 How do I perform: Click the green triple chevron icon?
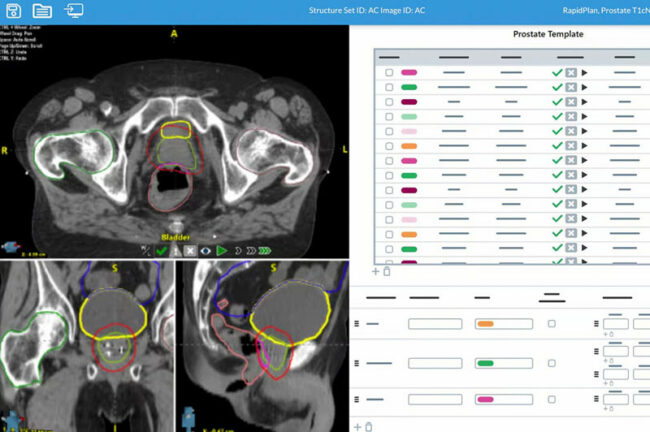264,251
